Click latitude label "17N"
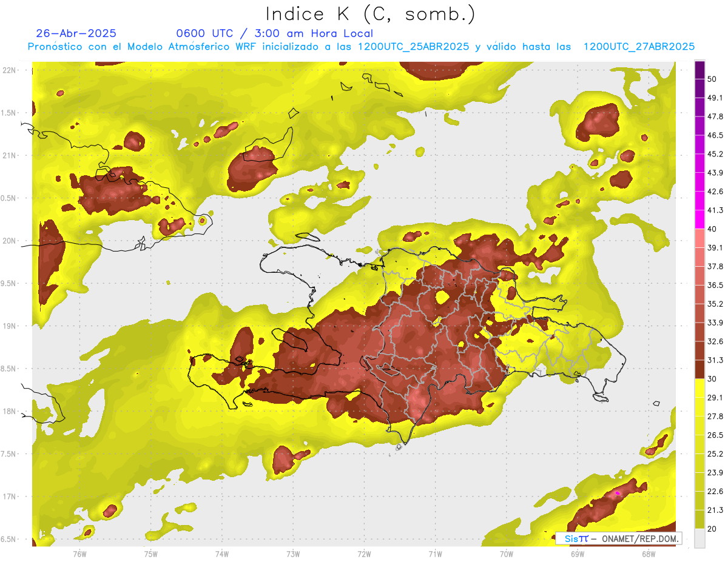 click(10, 497)
